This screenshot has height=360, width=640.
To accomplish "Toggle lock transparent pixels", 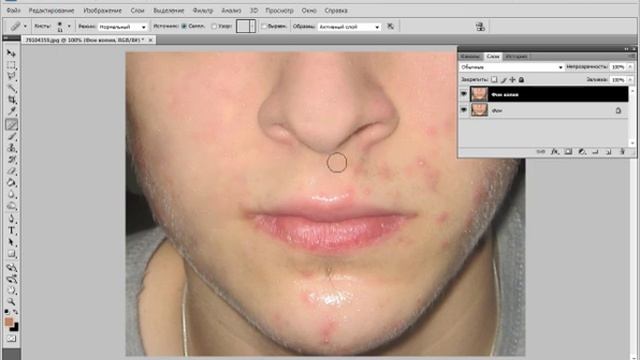I will pyautogui.click(x=494, y=80).
